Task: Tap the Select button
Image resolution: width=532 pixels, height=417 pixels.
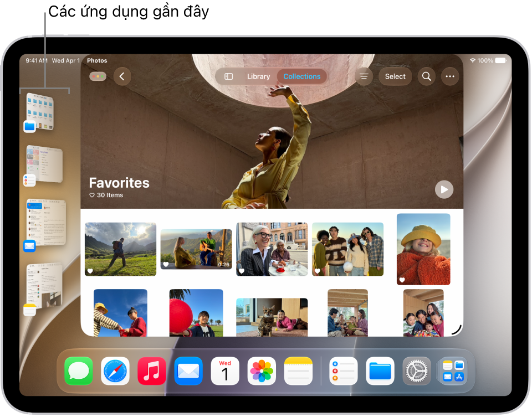Action: pyautogui.click(x=395, y=76)
